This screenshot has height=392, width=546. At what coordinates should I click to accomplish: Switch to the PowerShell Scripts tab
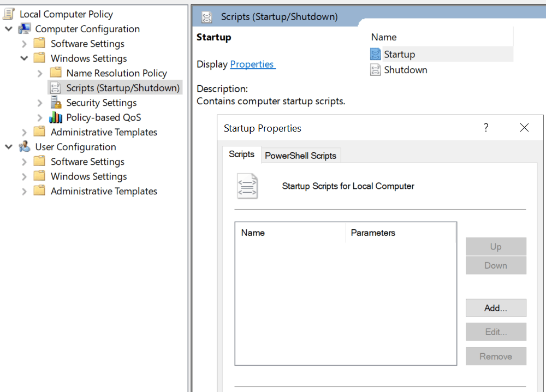coord(300,156)
